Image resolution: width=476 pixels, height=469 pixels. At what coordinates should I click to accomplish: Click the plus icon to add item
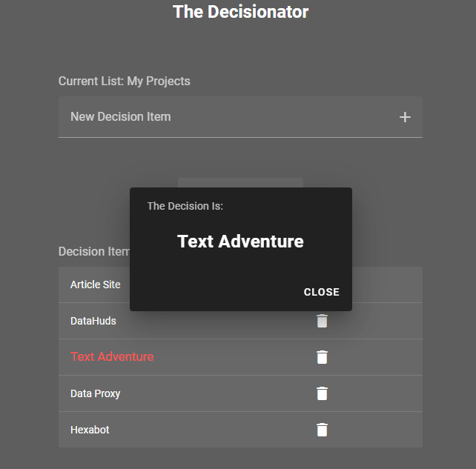point(405,117)
